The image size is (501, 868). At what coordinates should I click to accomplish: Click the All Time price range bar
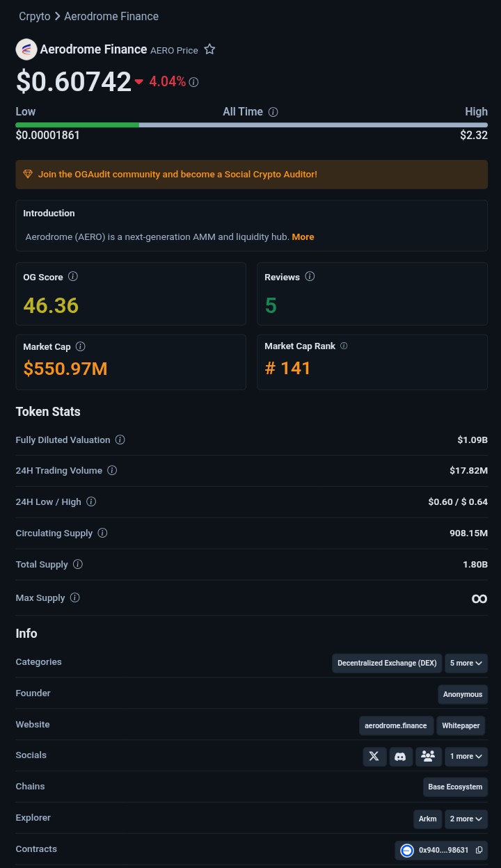click(x=251, y=125)
